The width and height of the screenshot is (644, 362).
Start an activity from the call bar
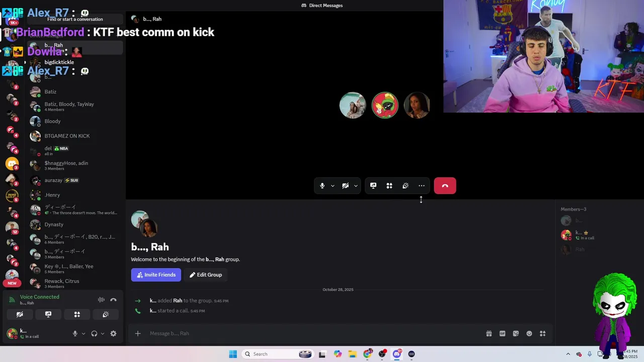[389, 186]
